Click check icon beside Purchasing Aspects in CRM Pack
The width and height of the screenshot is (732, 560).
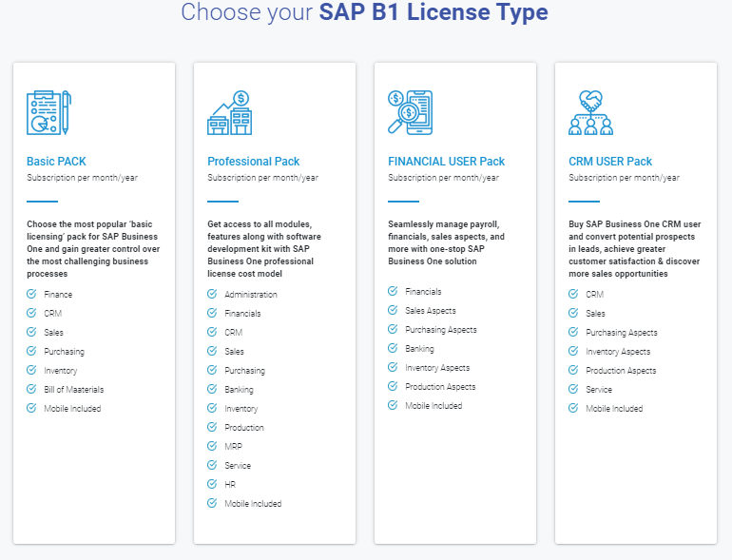coord(573,332)
